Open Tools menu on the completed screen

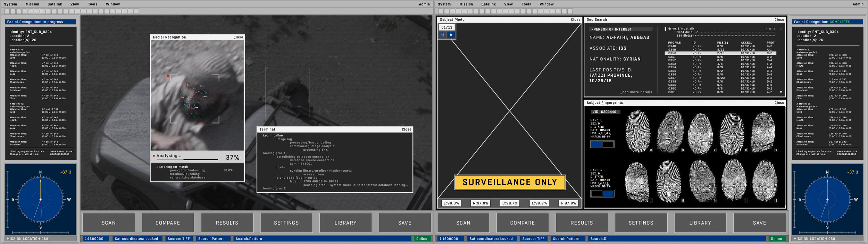point(526,4)
